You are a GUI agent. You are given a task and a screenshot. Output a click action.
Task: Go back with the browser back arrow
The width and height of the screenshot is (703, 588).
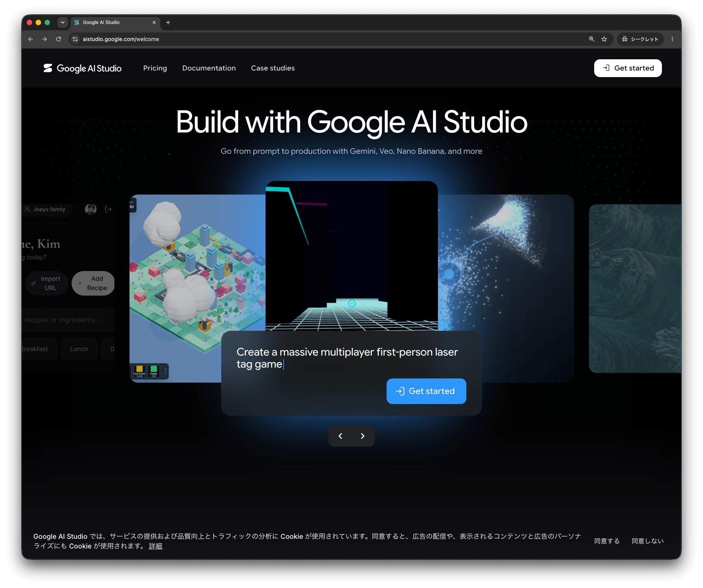point(31,39)
